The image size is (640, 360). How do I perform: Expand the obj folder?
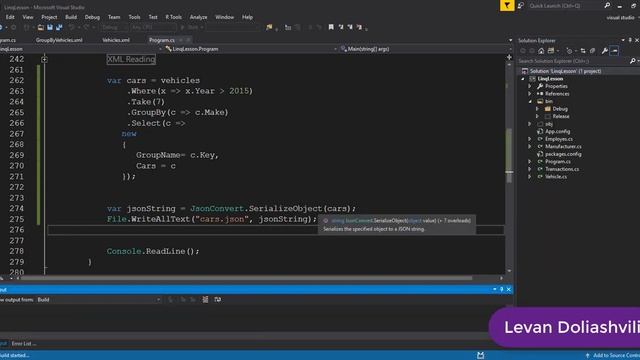(530, 124)
